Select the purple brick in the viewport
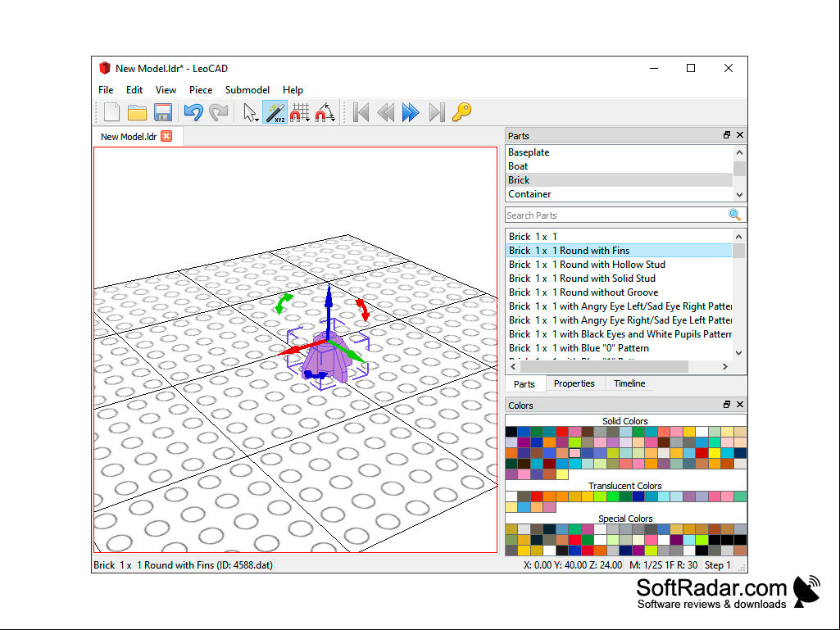This screenshot has width=840, height=630. pos(325,360)
